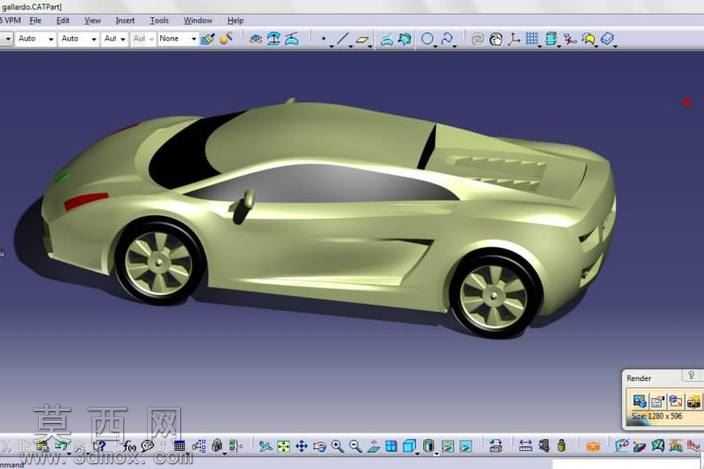
Task: Open the View menu
Action: (92, 20)
